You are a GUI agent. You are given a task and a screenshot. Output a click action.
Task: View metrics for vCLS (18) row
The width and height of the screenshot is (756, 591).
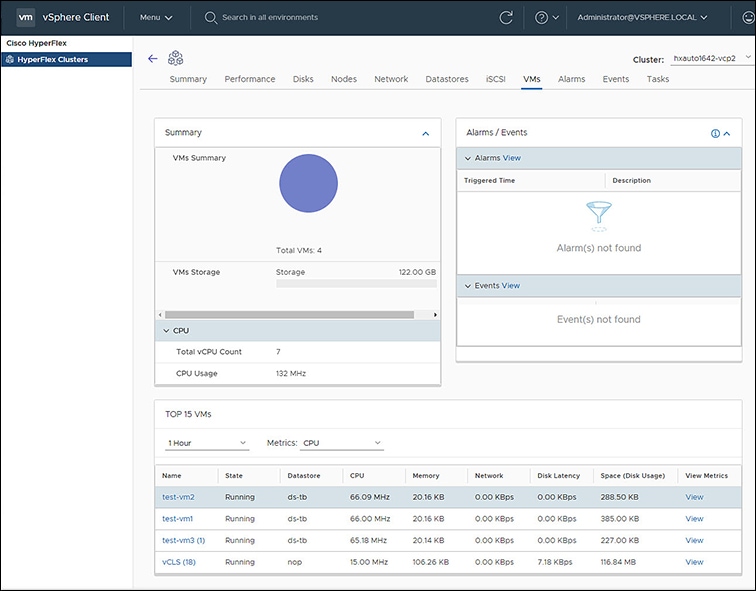(694, 562)
